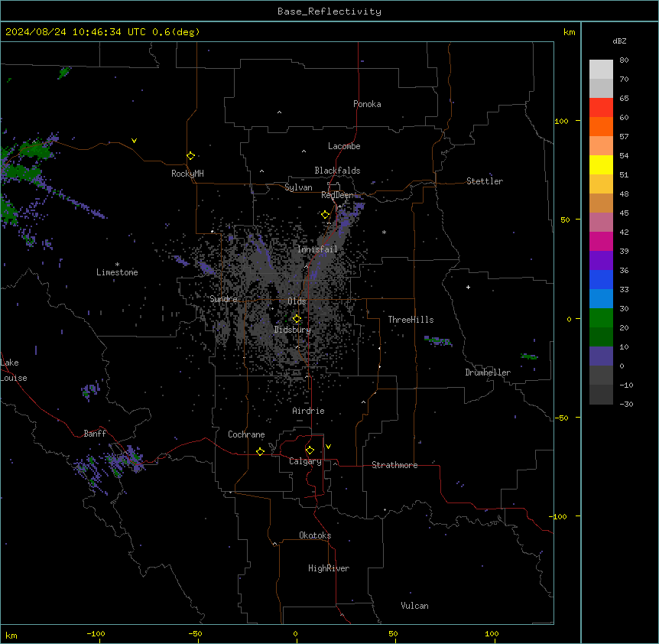The width and height of the screenshot is (659, 644).
Task: Select the blue 36-33 dBZ legend swatch
Action: tap(601, 279)
